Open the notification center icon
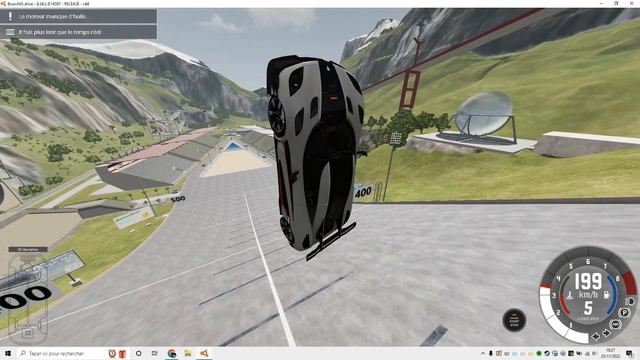 tap(629, 353)
